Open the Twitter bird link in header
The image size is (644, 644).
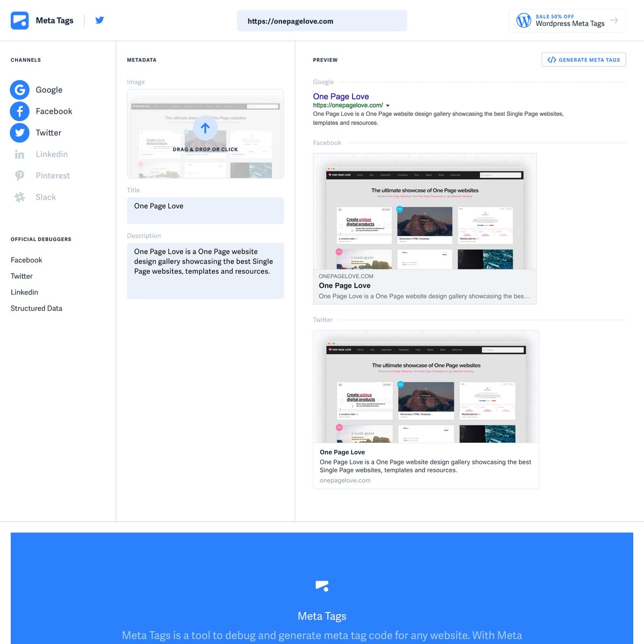tap(100, 20)
